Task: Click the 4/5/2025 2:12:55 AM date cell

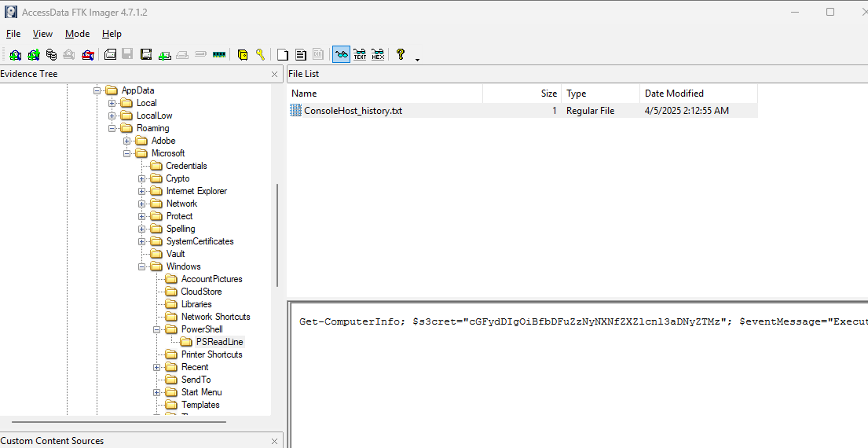Action: [687, 111]
